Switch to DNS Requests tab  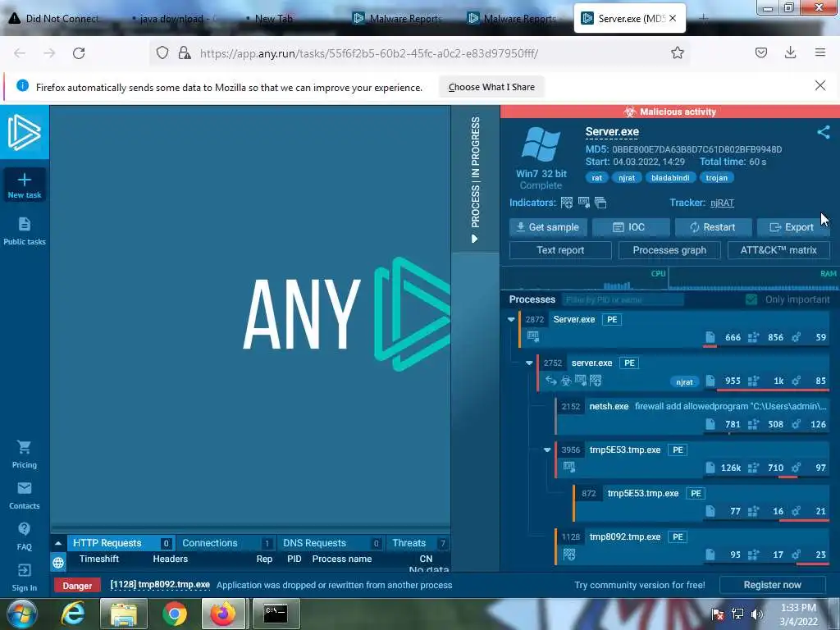point(331,543)
